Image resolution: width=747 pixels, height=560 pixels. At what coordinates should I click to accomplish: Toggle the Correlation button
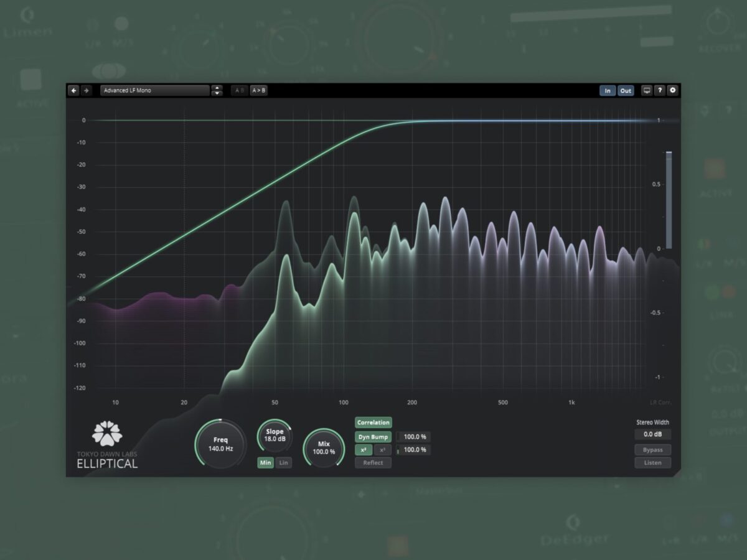point(374,423)
